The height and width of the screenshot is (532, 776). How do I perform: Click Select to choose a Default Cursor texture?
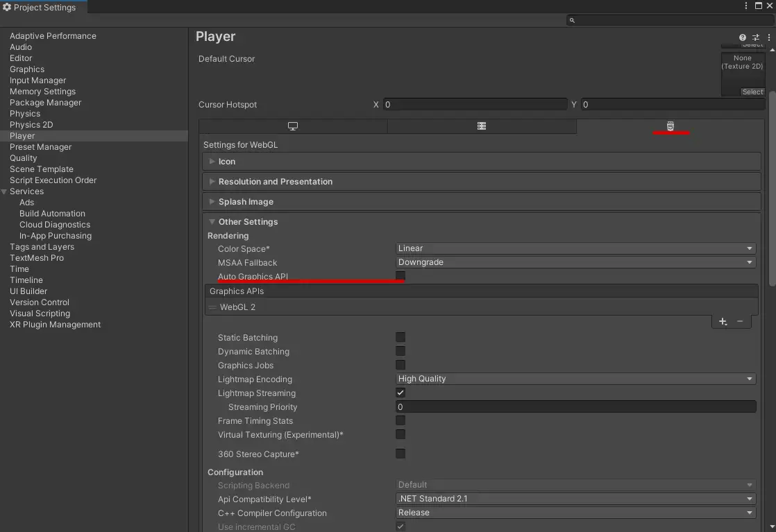point(752,92)
